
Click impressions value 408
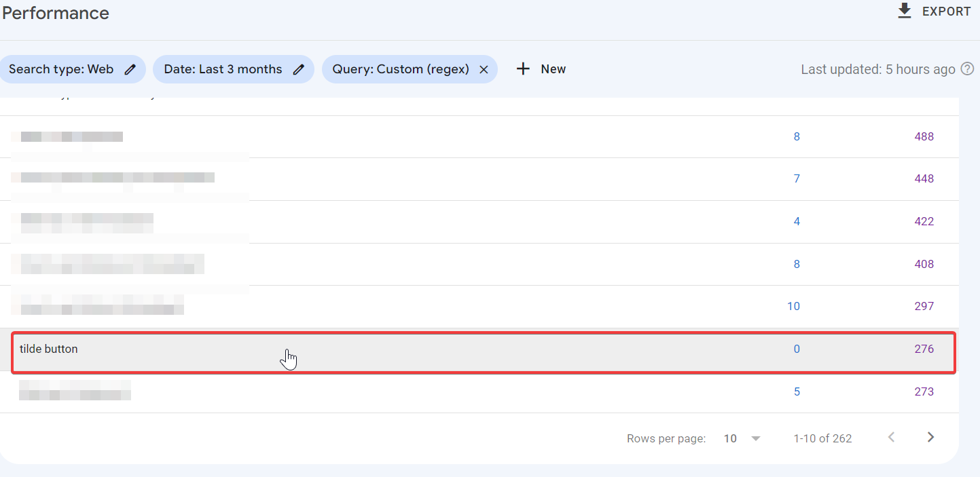click(x=924, y=264)
